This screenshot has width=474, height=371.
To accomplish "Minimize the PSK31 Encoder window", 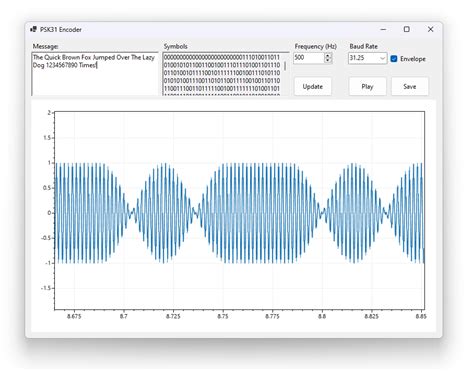I will click(x=383, y=29).
